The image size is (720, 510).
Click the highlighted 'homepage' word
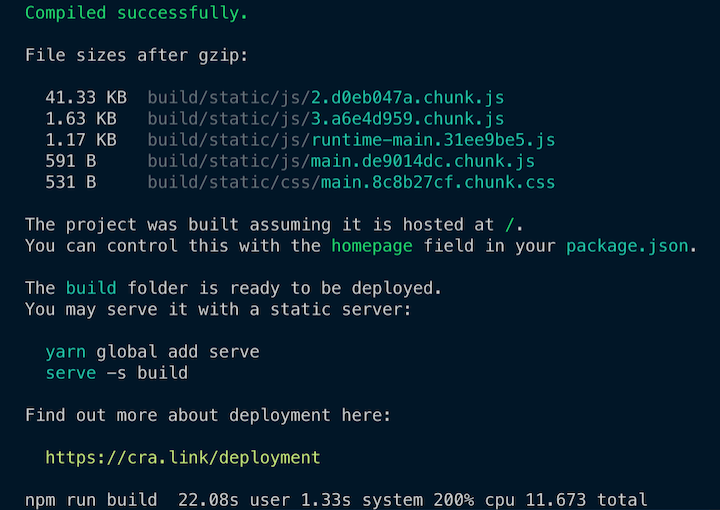[372, 246]
